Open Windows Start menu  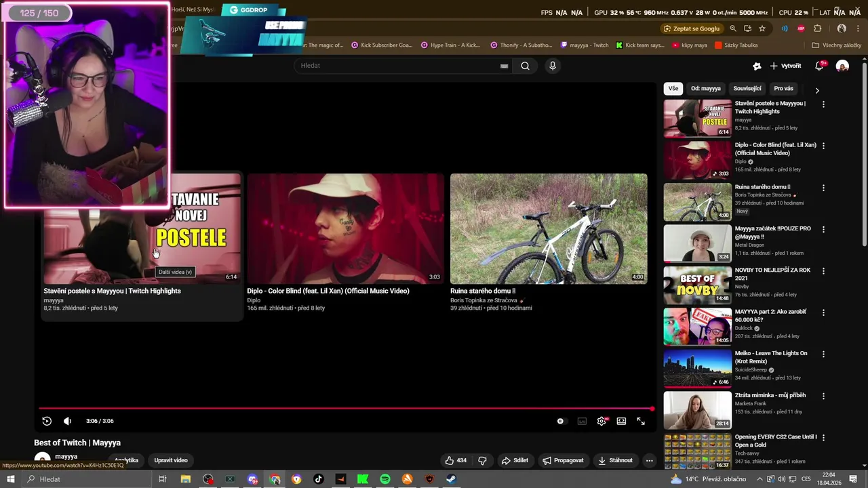pos(10,479)
